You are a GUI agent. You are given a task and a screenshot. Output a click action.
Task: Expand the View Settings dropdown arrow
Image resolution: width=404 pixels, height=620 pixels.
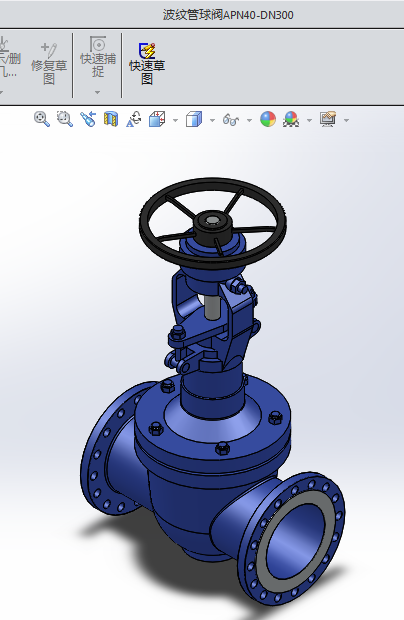pos(346,120)
